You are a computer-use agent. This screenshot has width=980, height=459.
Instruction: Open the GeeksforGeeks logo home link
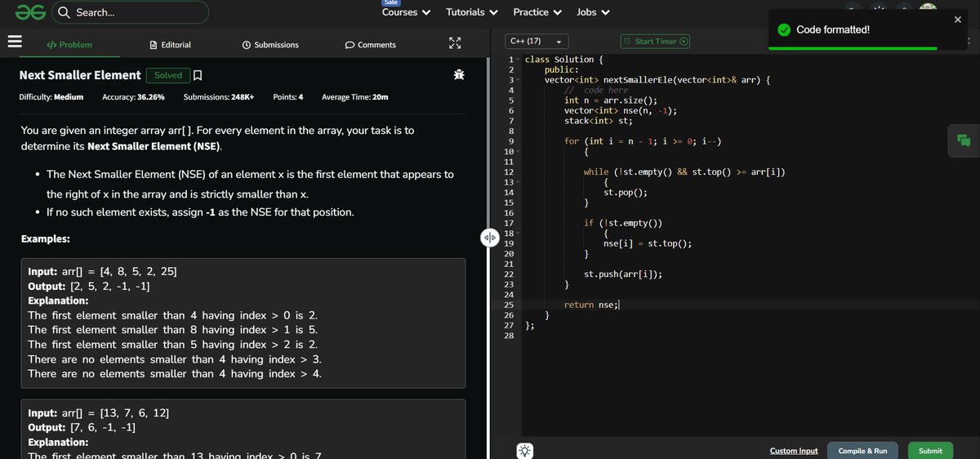coord(29,12)
